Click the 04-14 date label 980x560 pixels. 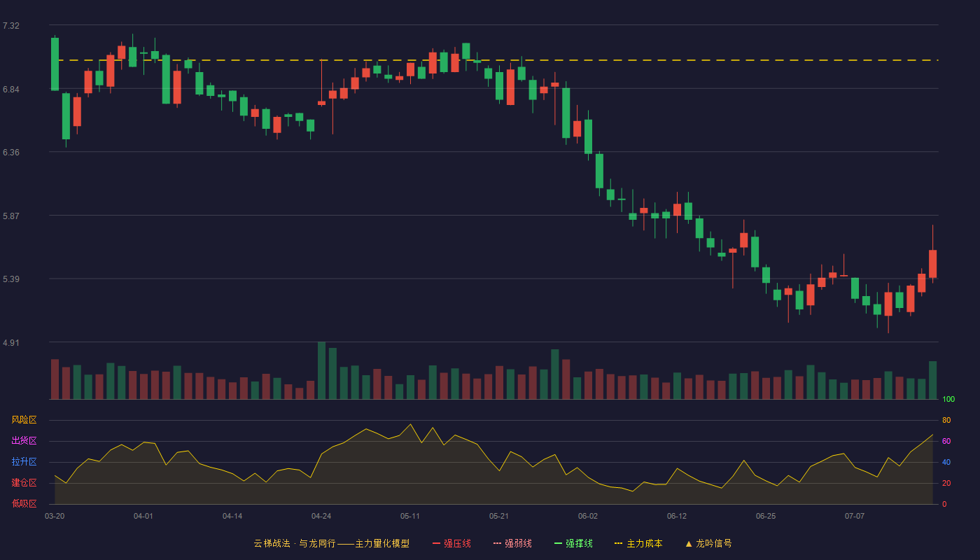point(232,516)
